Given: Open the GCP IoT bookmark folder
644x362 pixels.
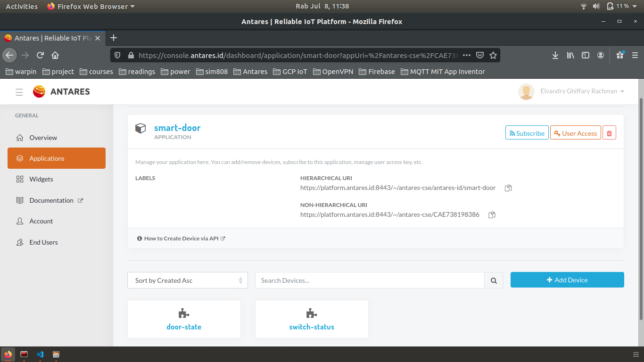Looking at the screenshot, I should [290, 72].
